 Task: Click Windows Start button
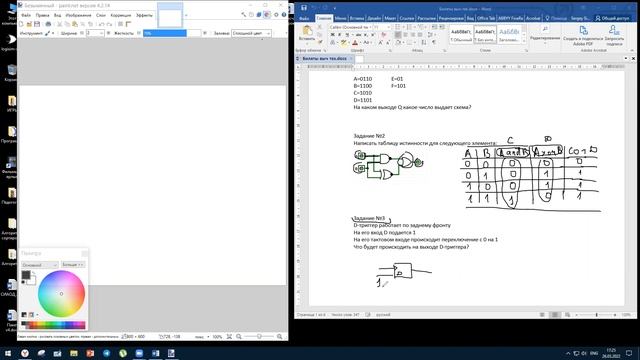8,353
